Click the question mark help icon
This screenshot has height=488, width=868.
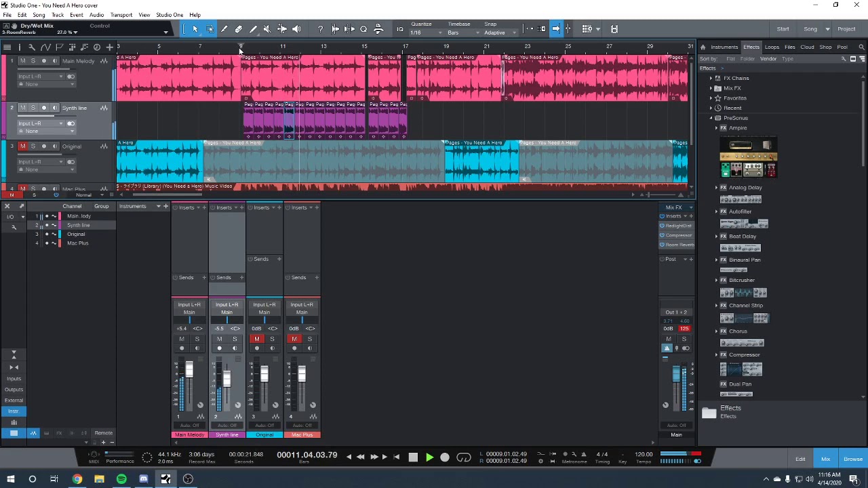[320, 29]
